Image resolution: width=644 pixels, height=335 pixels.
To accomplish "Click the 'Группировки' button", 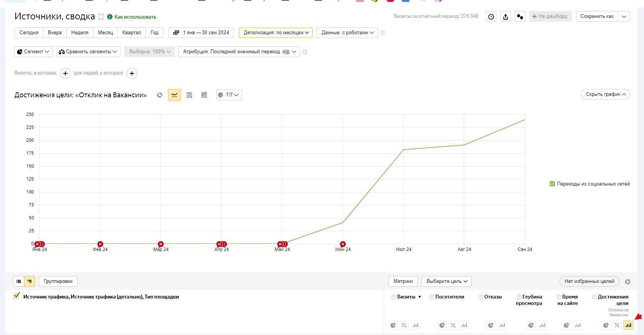I will click(x=58, y=281).
